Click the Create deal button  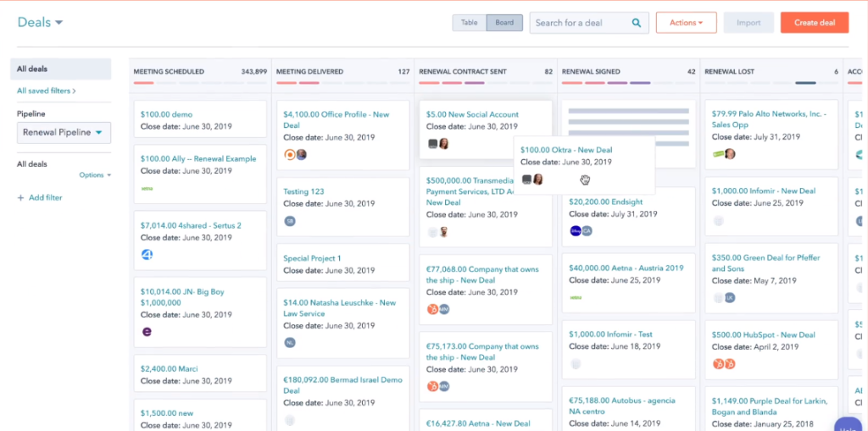click(814, 23)
